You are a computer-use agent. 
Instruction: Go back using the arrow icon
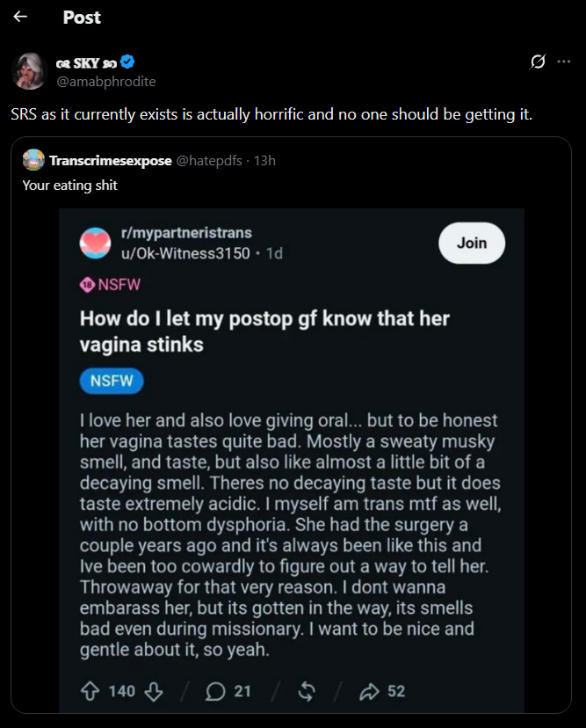pos(20,17)
